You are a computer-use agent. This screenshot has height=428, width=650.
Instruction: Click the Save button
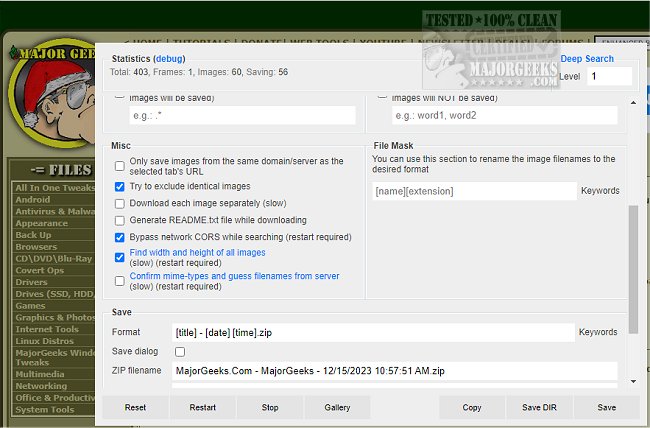(606, 407)
